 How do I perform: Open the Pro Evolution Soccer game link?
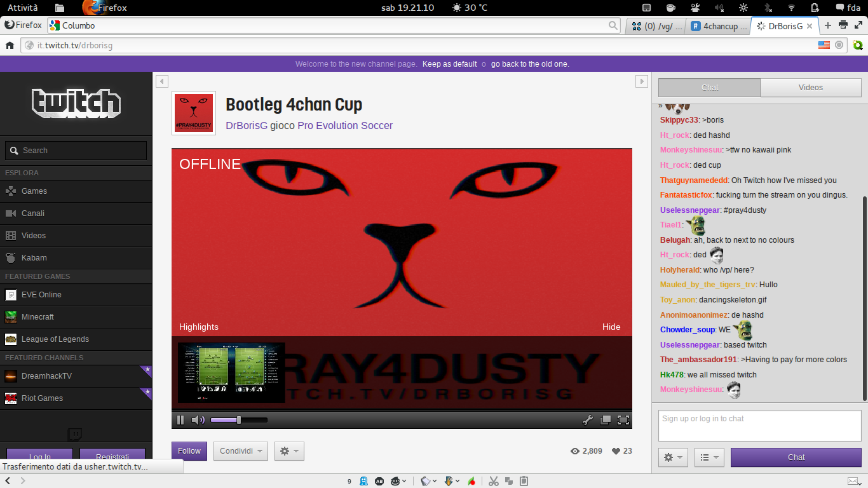(345, 126)
